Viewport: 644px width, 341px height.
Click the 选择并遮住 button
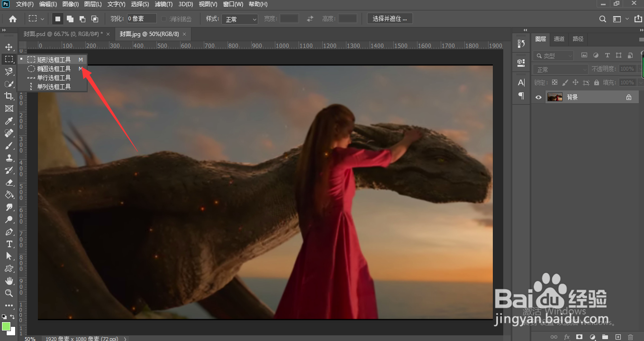[390, 18]
